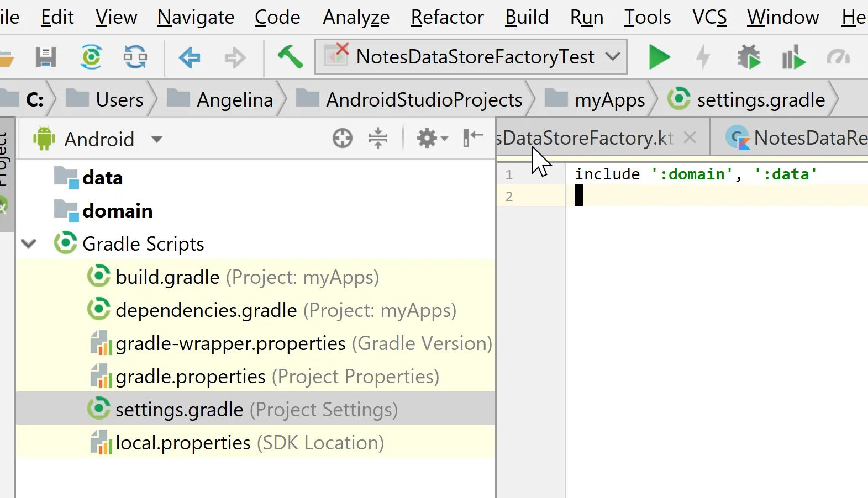Open the Navigate menu
The image size is (868, 498).
pos(196,17)
